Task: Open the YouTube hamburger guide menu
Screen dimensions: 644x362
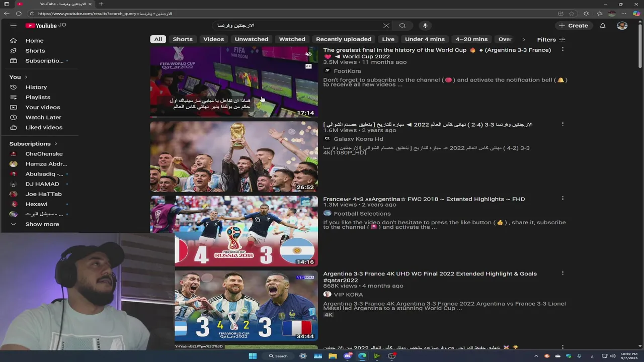Action: click(13, 26)
